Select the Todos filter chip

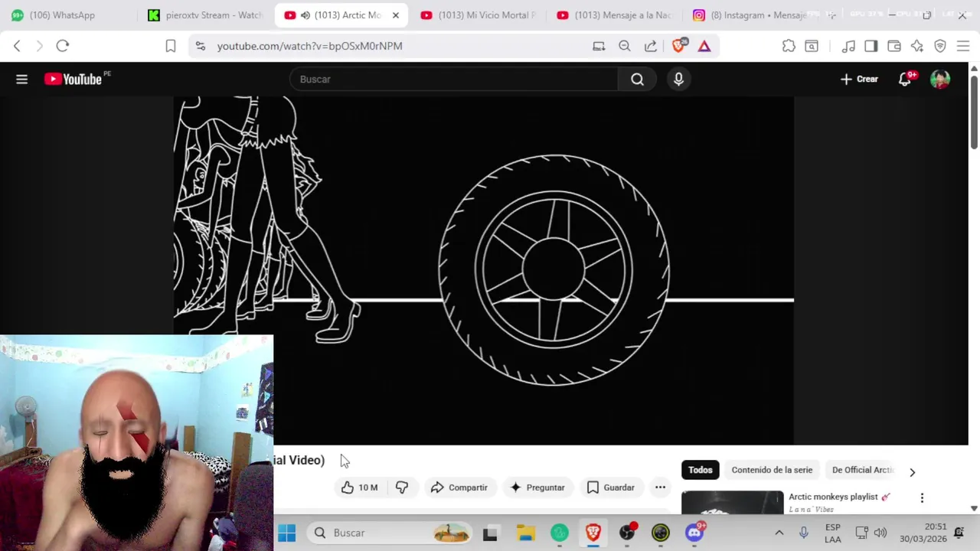(700, 470)
